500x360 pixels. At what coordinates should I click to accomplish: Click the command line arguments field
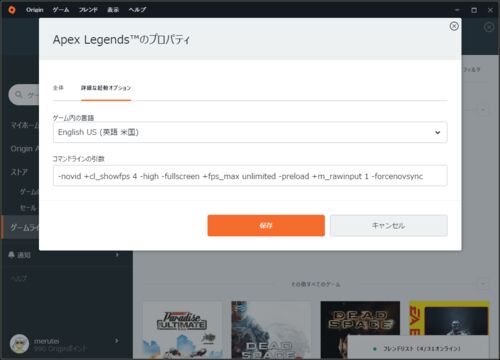(x=250, y=176)
